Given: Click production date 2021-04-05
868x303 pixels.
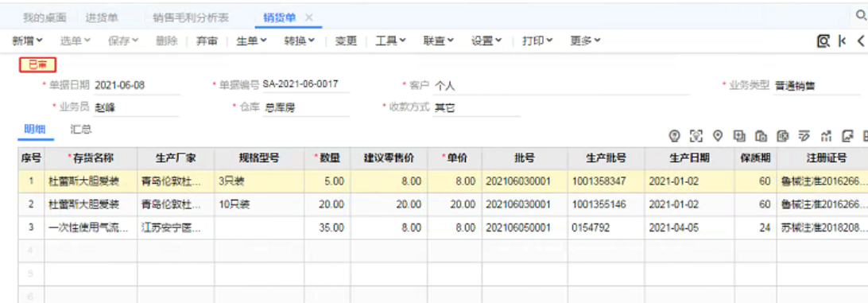Looking at the screenshot, I should click(689, 227).
